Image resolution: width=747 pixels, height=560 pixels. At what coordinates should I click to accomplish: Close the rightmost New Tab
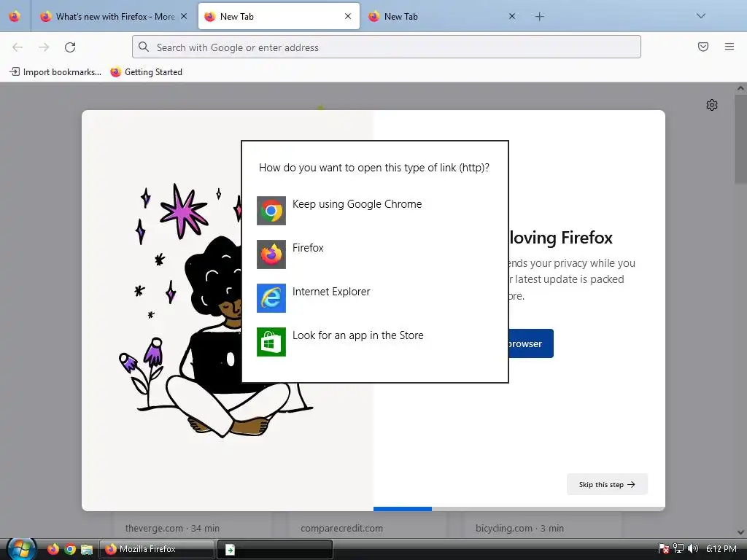[512, 16]
